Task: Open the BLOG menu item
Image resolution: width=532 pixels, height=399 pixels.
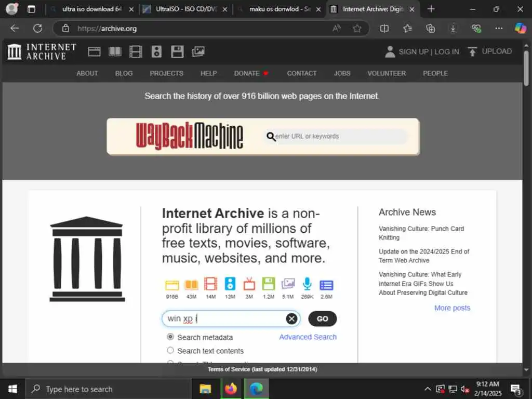Action: (124, 73)
